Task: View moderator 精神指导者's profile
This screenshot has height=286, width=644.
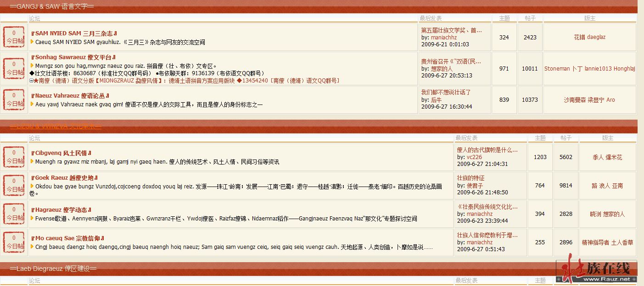Action: [x=595, y=242]
